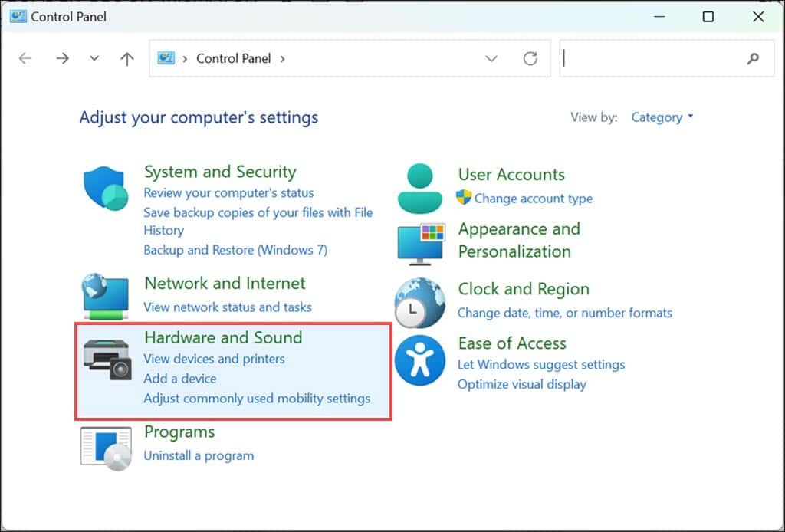
Task: Open Change date, time, or number formats
Action: coord(565,313)
